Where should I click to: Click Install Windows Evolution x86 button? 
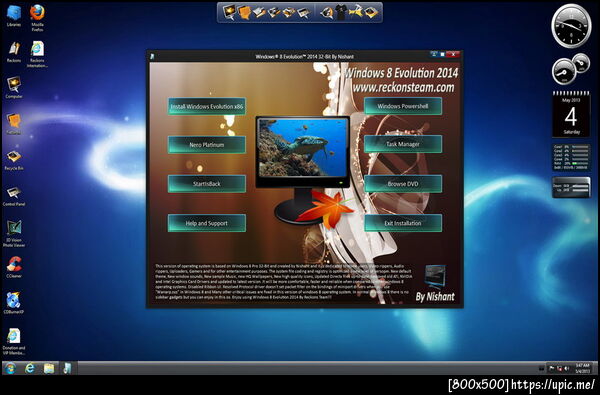tap(207, 106)
